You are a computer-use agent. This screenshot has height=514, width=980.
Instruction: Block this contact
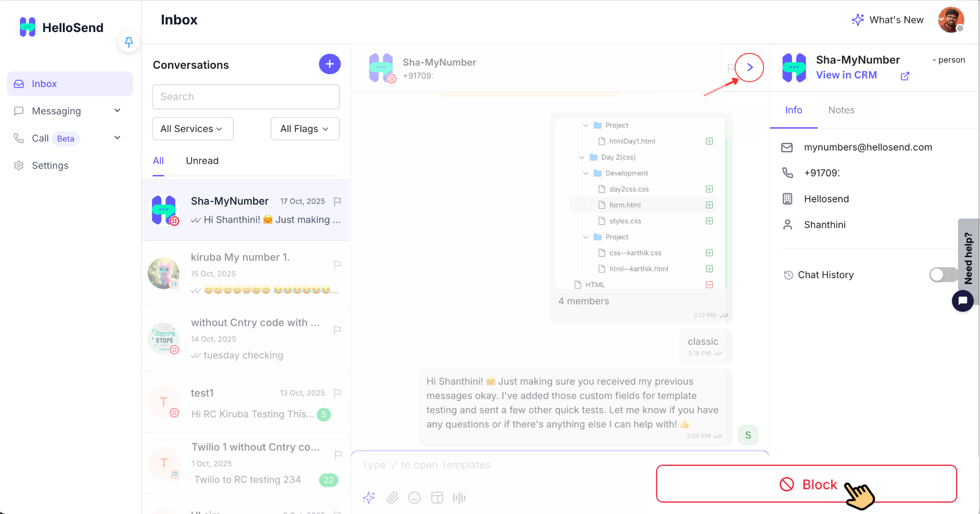pos(806,484)
